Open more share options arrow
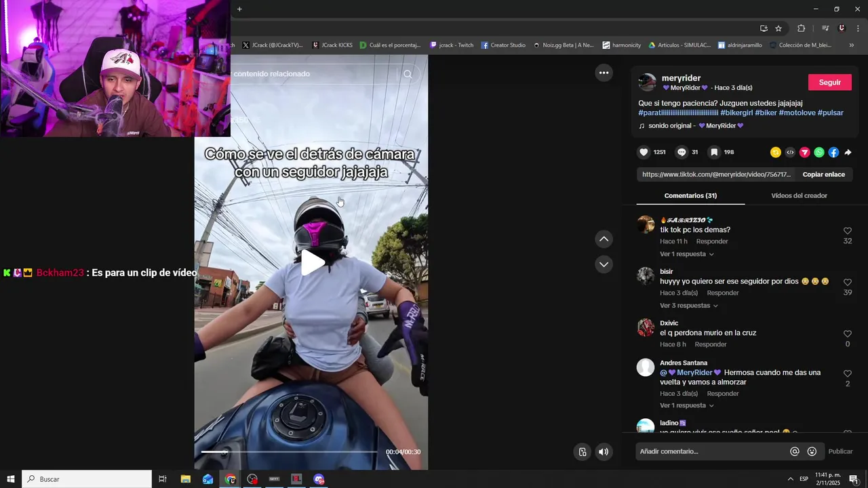Viewport: 868px width, 488px height. tap(848, 152)
